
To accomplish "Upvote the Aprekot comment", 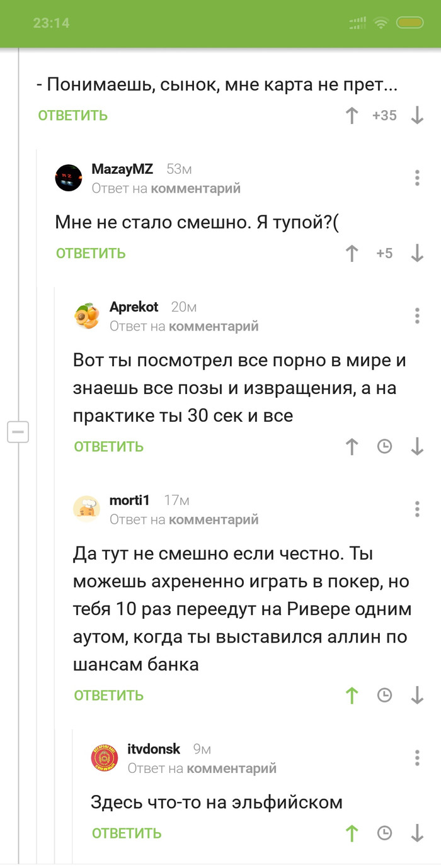I will pyautogui.click(x=352, y=447).
